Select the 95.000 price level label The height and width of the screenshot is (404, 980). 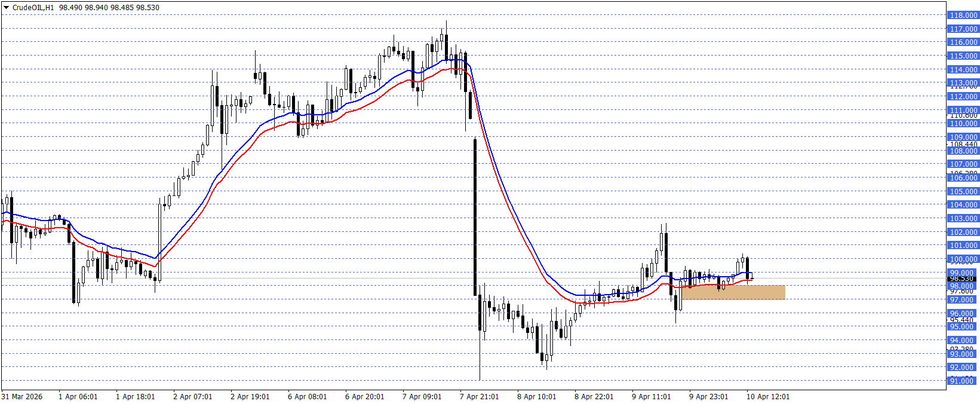[x=963, y=327]
